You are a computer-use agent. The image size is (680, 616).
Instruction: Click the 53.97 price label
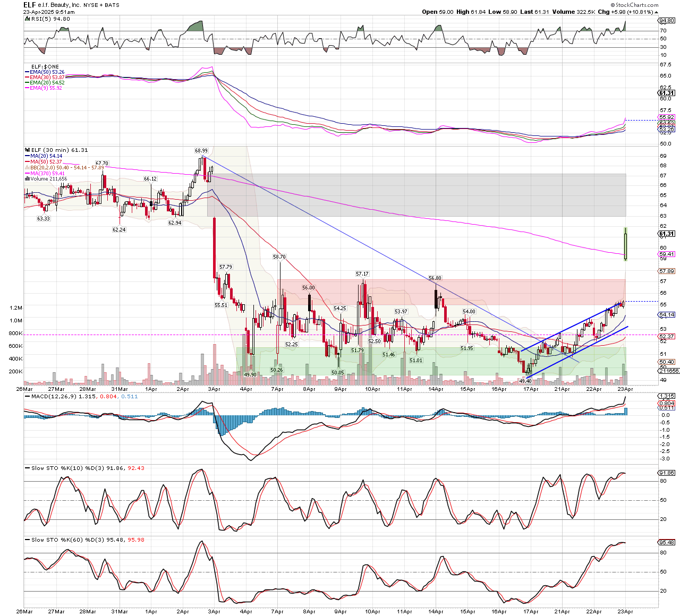401,312
